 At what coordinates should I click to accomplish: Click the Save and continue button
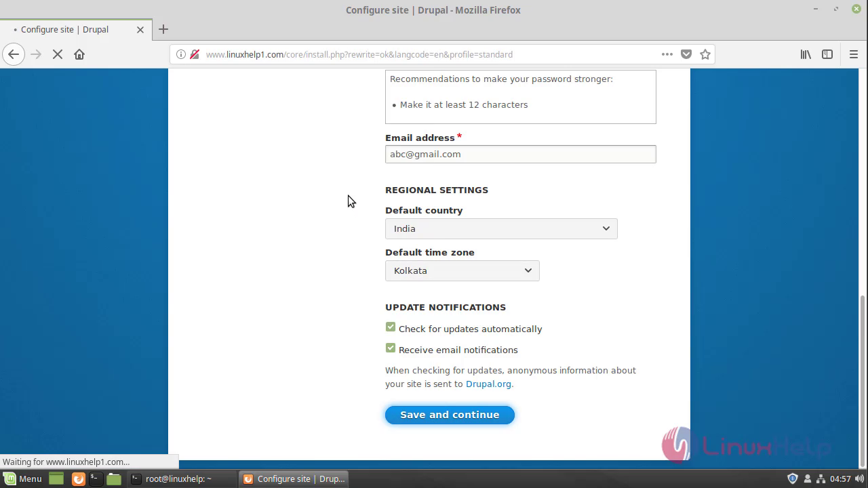(x=450, y=415)
